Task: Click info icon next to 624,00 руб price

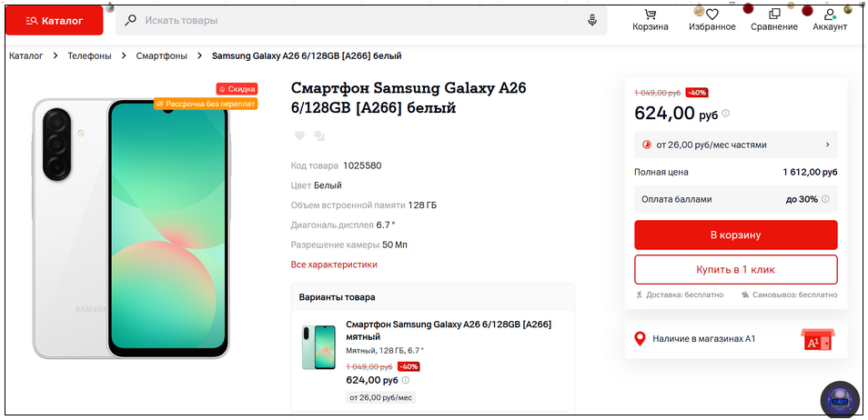Action: 725,114
